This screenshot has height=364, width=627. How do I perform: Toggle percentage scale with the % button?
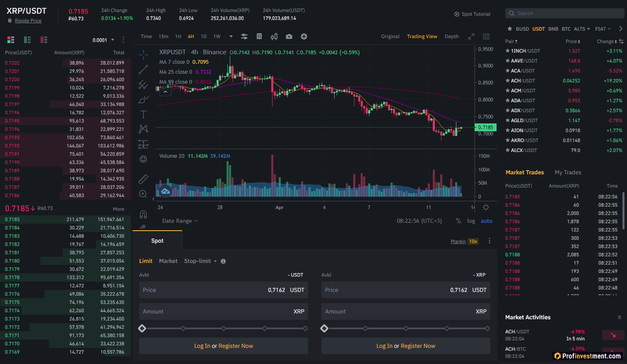(458, 221)
